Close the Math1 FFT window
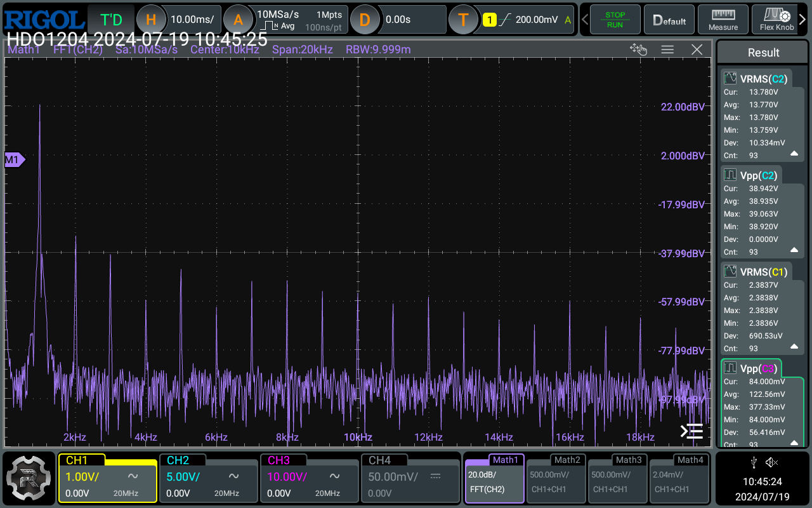812x508 pixels. (x=697, y=50)
